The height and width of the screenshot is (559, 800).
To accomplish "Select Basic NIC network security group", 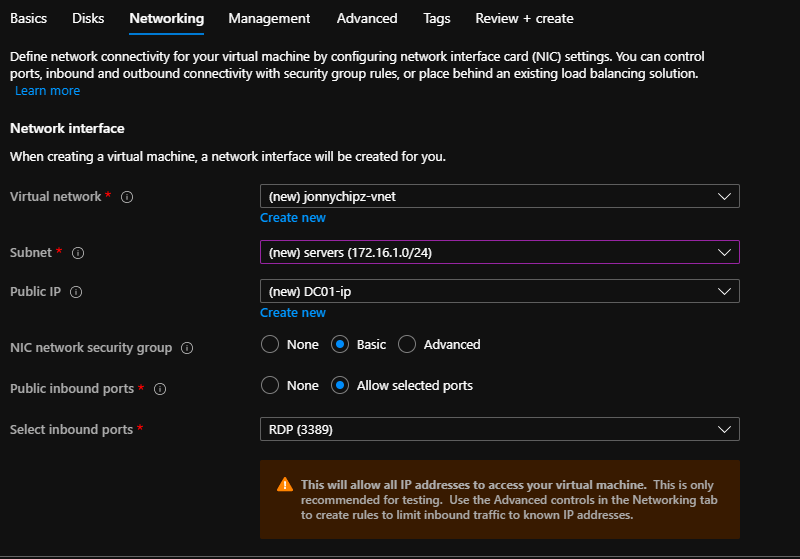I will click(x=340, y=344).
